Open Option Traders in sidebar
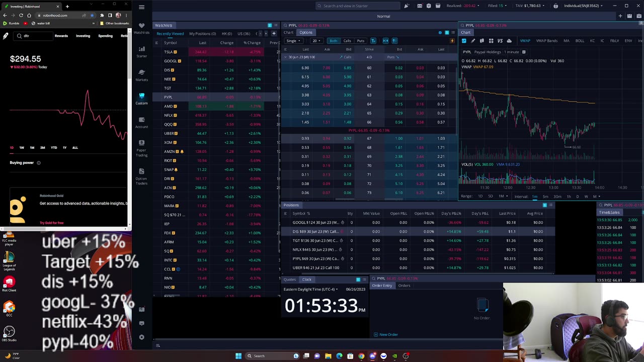Image resolution: width=644 pixels, height=362 pixels. tap(141, 175)
